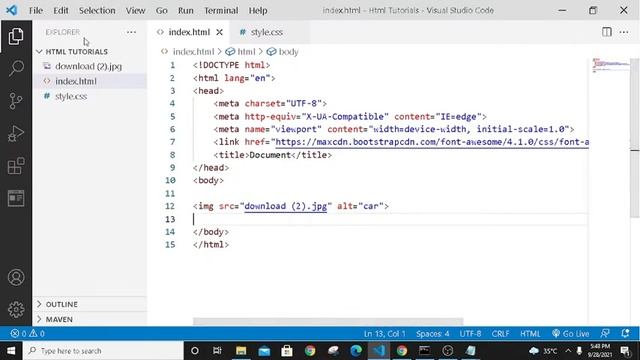Open notifications bell in status bar
This screenshot has width=640, height=360.
click(x=625, y=333)
